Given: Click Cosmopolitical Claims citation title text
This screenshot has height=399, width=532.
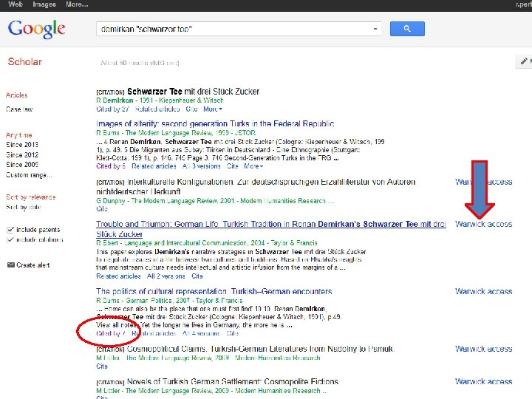Looking at the screenshot, I should (260, 349).
